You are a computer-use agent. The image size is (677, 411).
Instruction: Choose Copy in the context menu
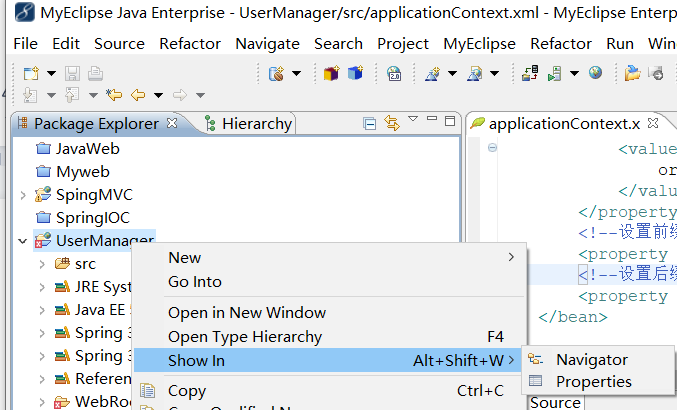tap(330, 391)
